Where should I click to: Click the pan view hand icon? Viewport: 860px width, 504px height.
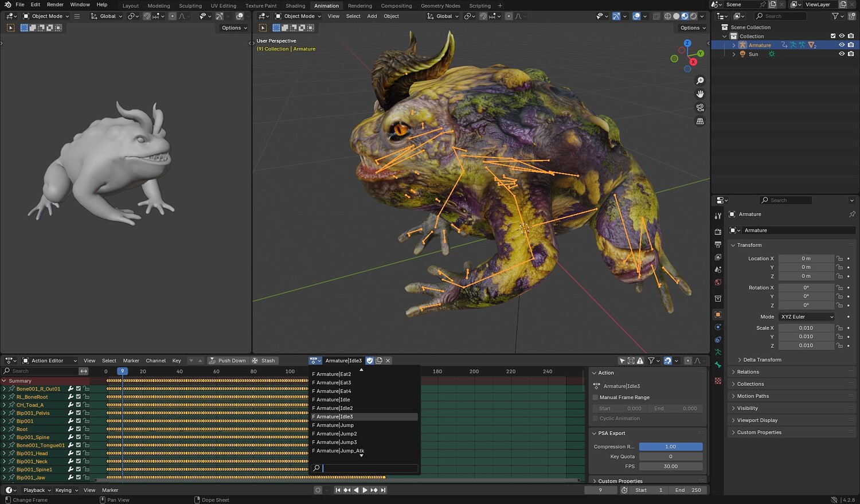[700, 94]
